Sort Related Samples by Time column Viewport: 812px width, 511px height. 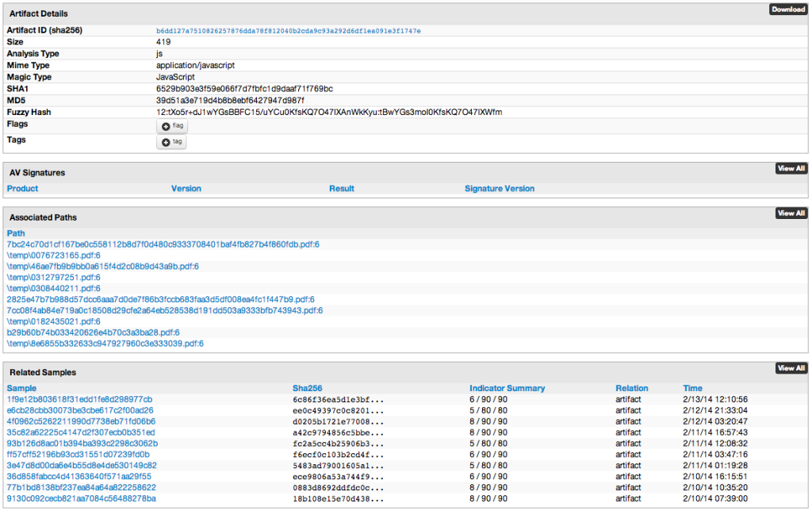pyautogui.click(x=692, y=389)
